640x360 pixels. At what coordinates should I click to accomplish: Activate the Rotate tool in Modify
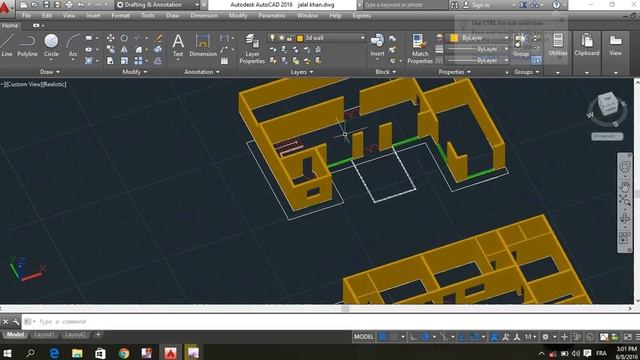click(124, 38)
